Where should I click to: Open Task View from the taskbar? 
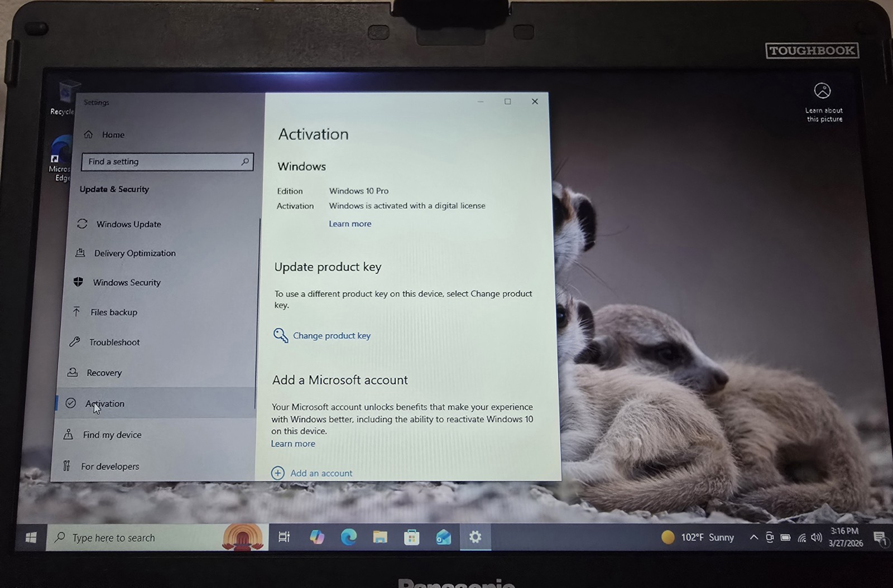point(284,537)
